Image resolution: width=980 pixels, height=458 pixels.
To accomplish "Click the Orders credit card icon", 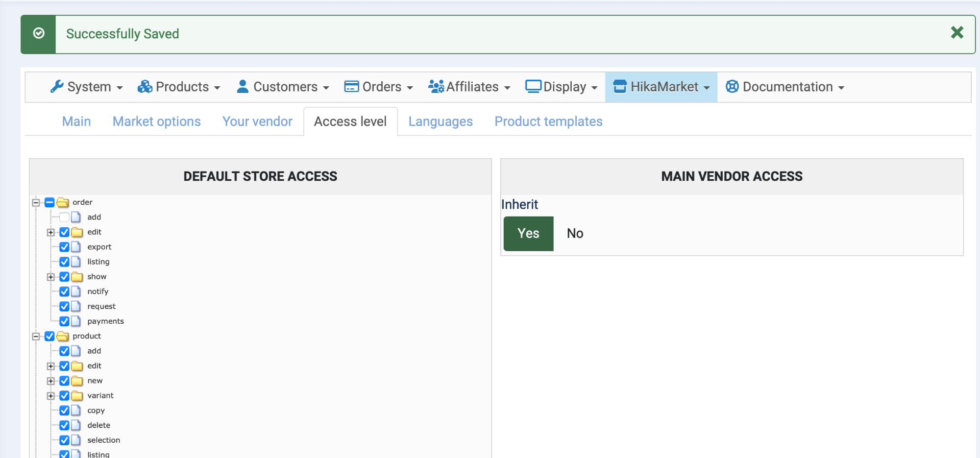I will pos(351,87).
